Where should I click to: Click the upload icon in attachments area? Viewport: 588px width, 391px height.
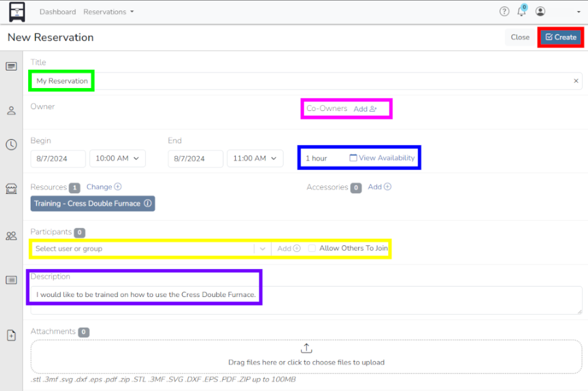306,349
